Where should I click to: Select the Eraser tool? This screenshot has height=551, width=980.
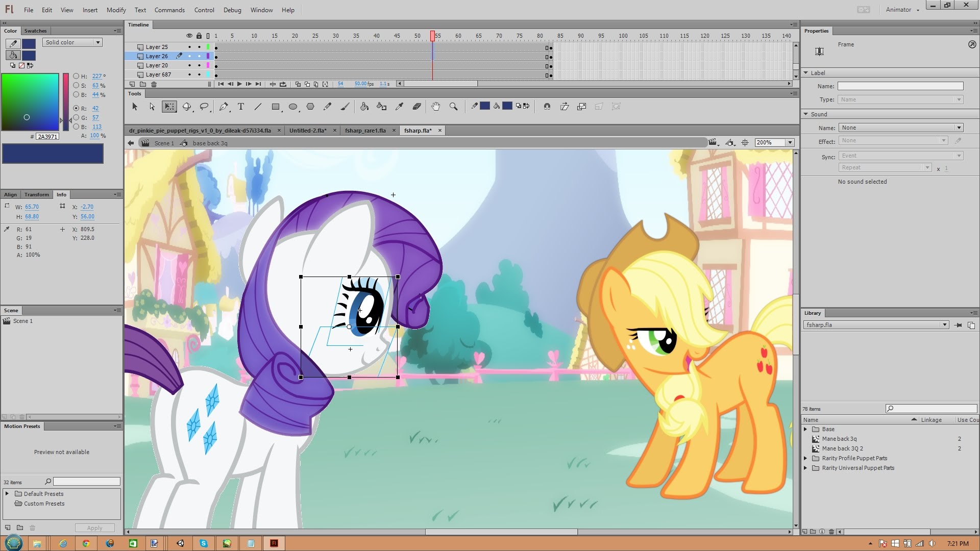[x=417, y=107]
